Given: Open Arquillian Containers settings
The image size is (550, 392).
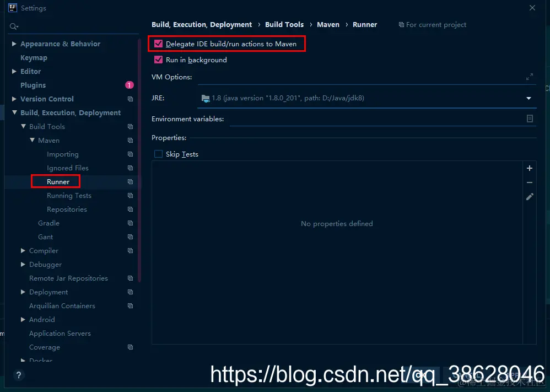Looking at the screenshot, I should 62,305.
